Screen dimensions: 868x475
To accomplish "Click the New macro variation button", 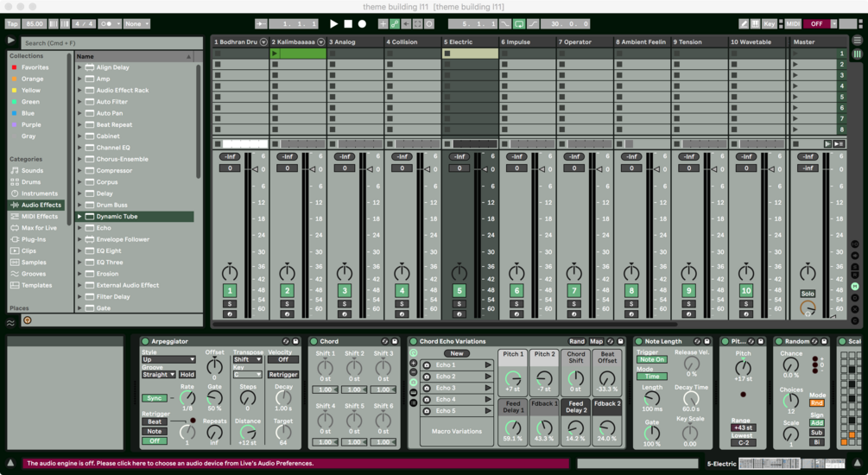I will [457, 354].
